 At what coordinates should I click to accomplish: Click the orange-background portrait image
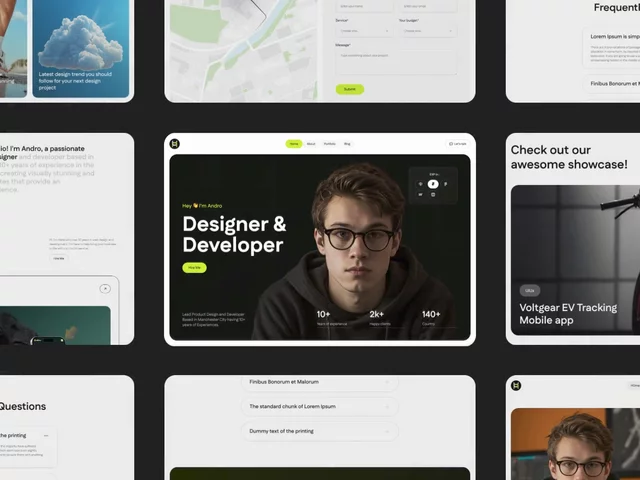(576, 444)
